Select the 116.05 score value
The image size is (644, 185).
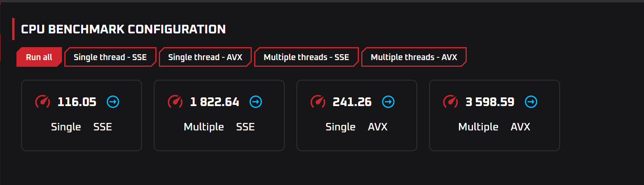tap(77, 102)
